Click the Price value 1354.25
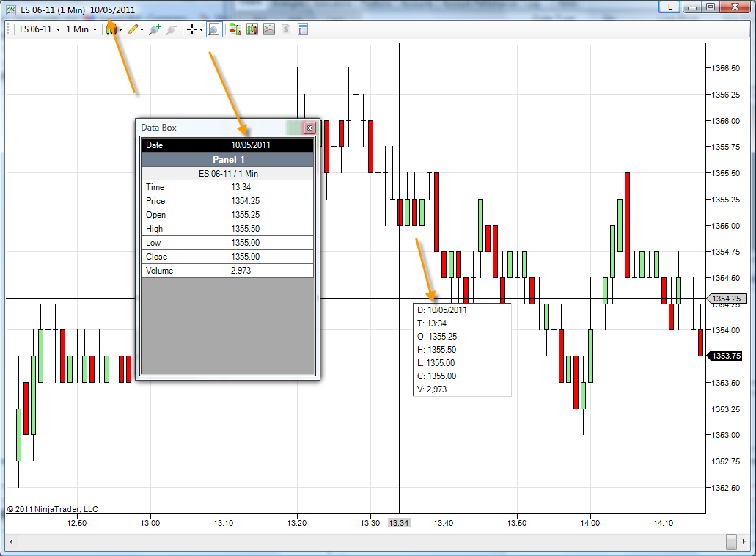Screen dimensions: 756x556 tap(270, 201)
